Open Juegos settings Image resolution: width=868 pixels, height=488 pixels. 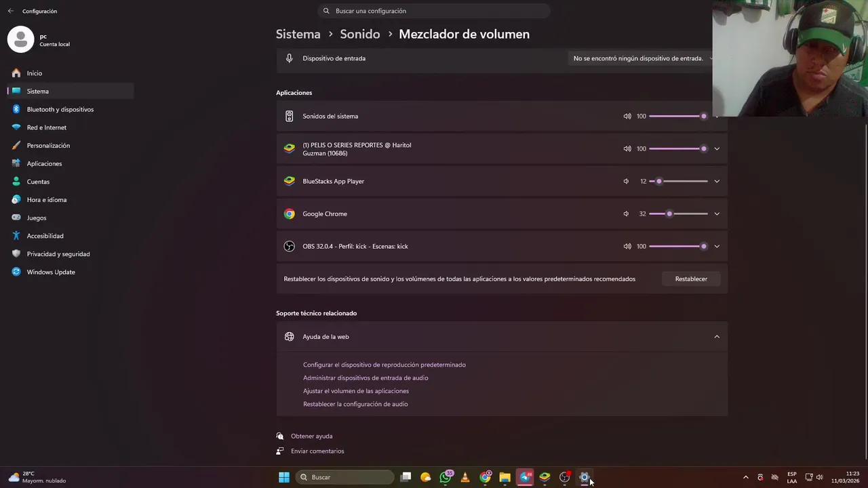71,218
